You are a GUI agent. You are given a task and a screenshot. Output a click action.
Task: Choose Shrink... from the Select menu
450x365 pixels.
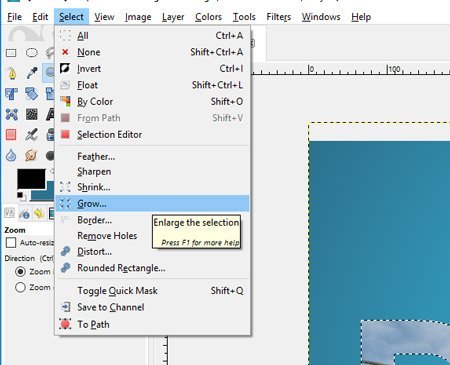click(x=152, y=187)
